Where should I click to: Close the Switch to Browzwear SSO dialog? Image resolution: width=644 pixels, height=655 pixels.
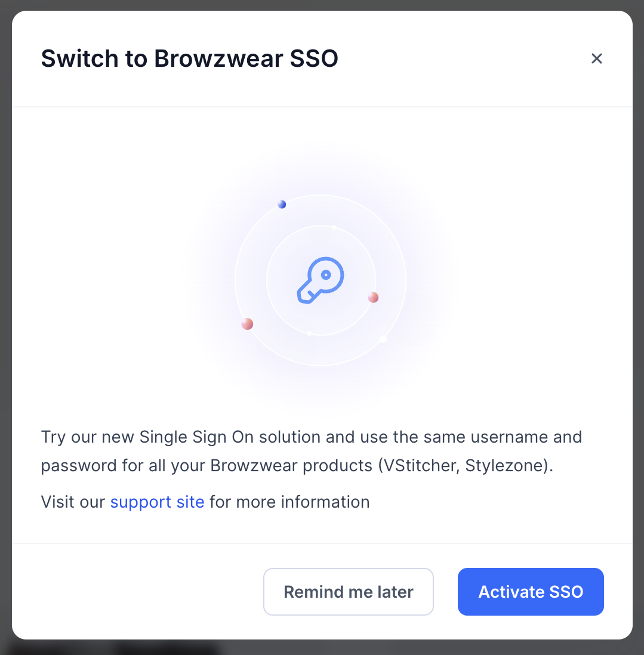(x=596, y=58)
